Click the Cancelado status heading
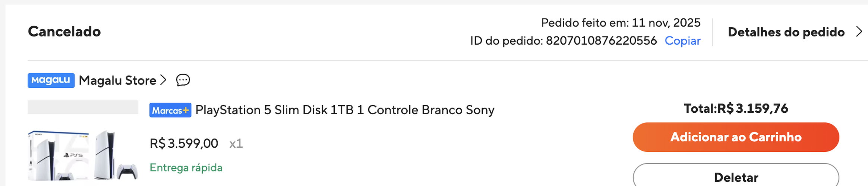This screenshot has width=868, height=186. (x=64, y=32)
